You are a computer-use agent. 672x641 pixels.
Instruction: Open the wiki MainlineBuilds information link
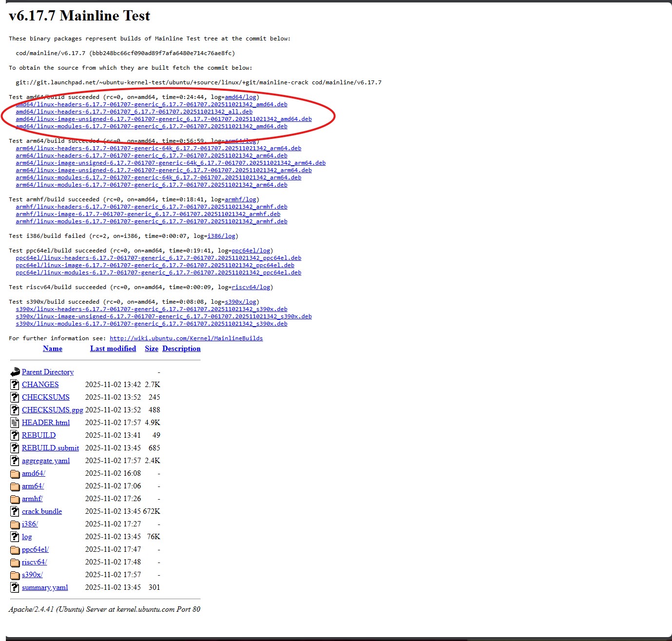click(186, 338)
